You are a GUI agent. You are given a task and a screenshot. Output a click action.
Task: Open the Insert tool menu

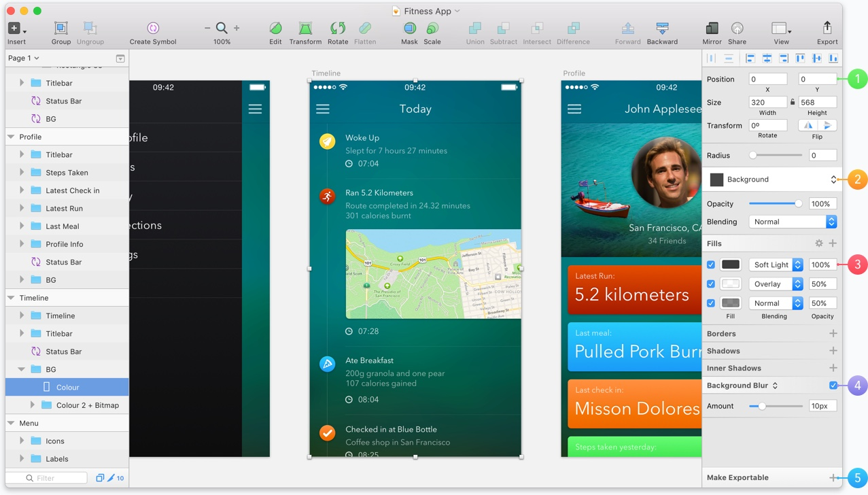pos(16,29)
